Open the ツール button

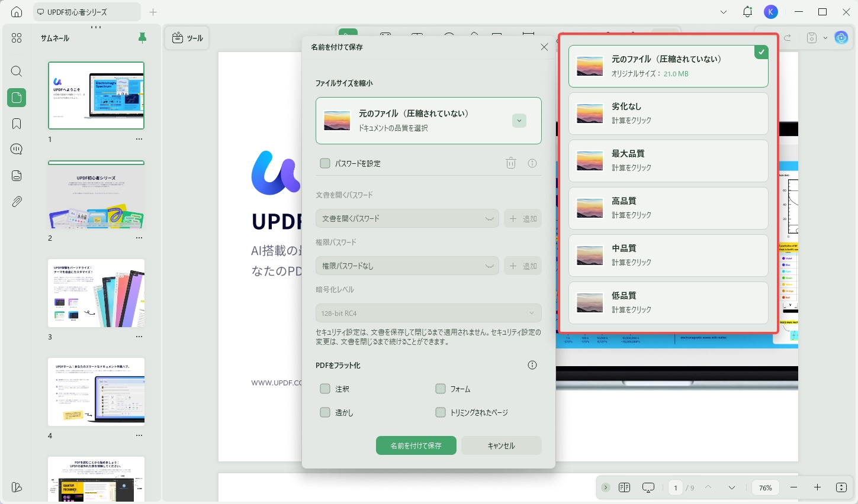click(187, 38)
